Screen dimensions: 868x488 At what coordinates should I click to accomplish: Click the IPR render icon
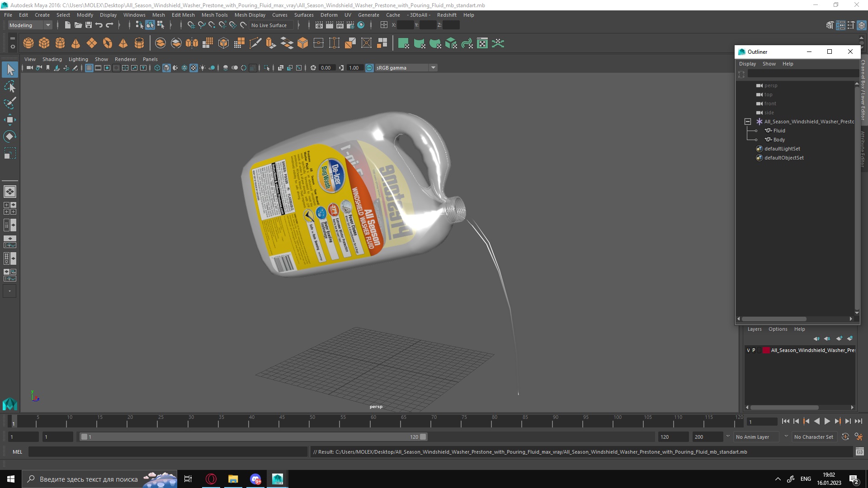click(340, 25)
